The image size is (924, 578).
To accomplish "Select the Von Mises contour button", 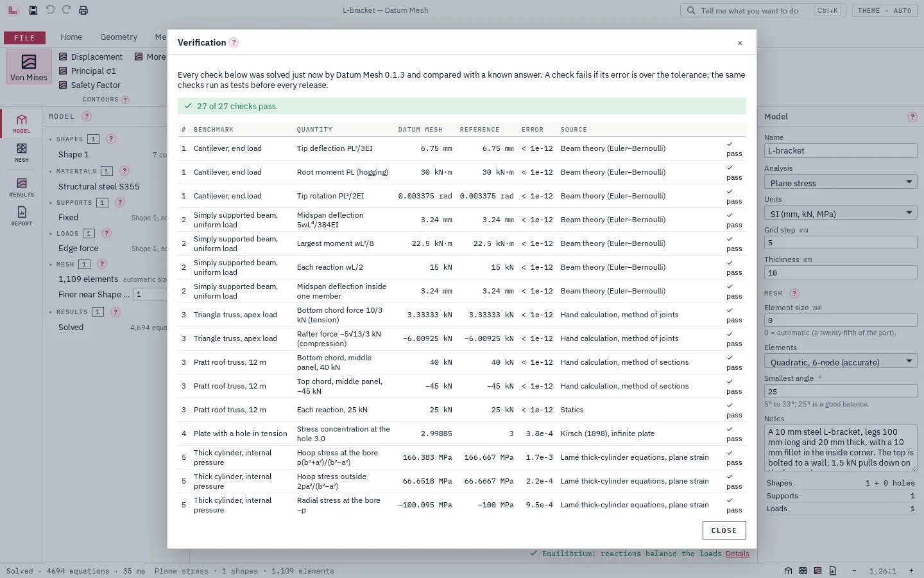I will 29,67.
